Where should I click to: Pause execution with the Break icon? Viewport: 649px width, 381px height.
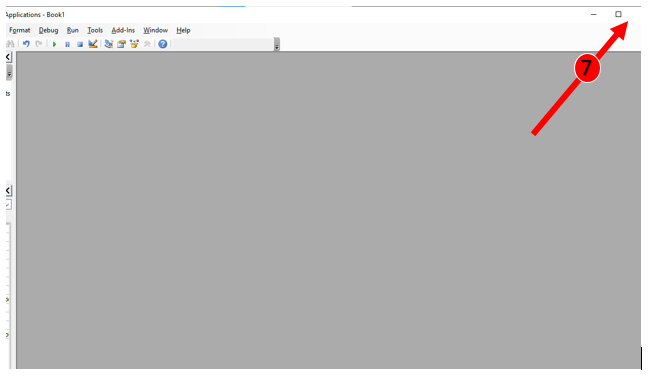(x=67, y=44)
